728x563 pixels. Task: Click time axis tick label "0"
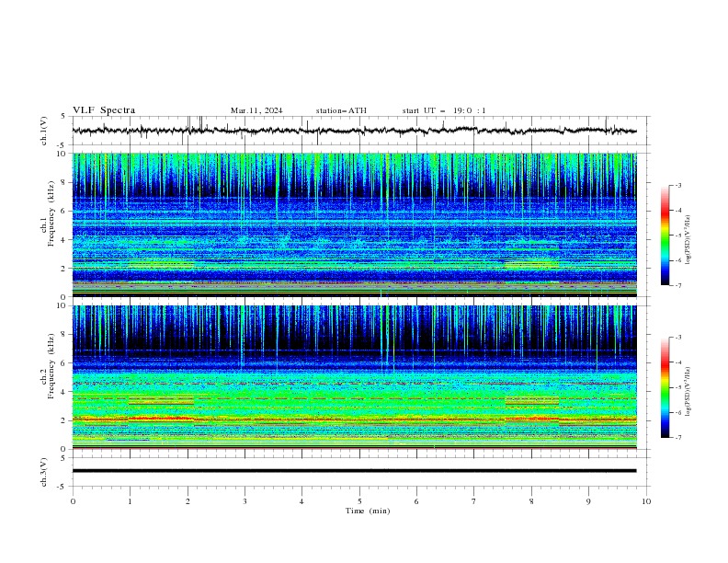[73, 501]
